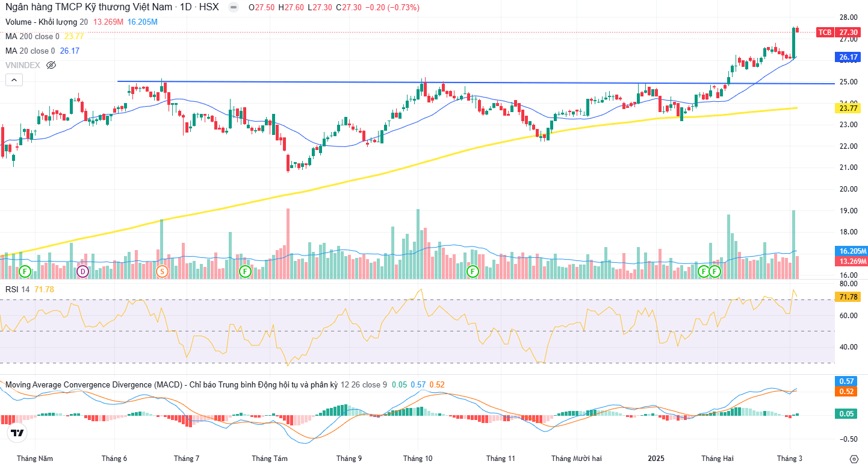This screenshot has width=868, height=467.
Task: Click the yellow 23.77 MA price label
Action: (848, 108)
